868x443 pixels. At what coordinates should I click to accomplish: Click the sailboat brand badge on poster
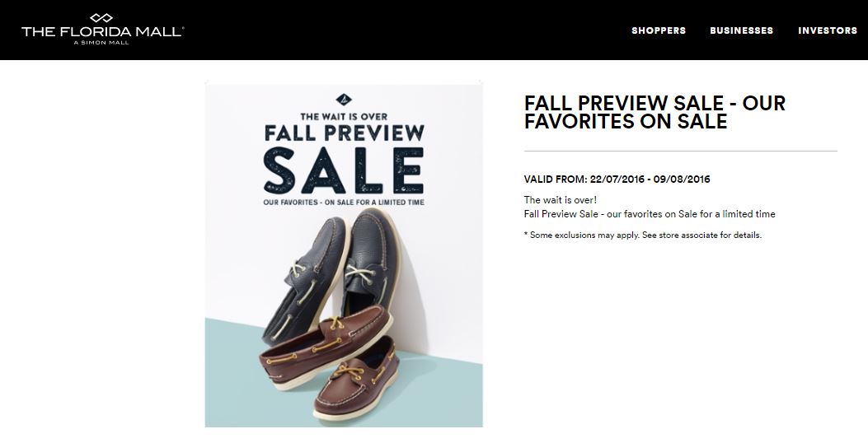[x=343, y=97]
